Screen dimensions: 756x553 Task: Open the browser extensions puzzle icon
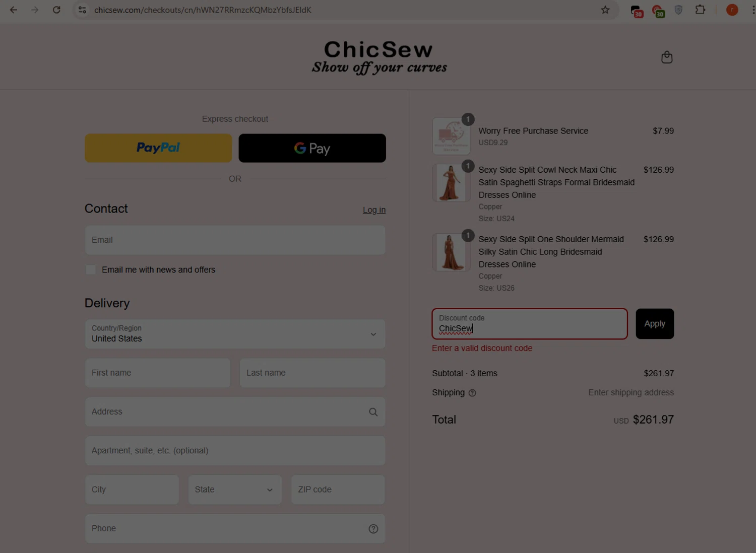(700, 10)
